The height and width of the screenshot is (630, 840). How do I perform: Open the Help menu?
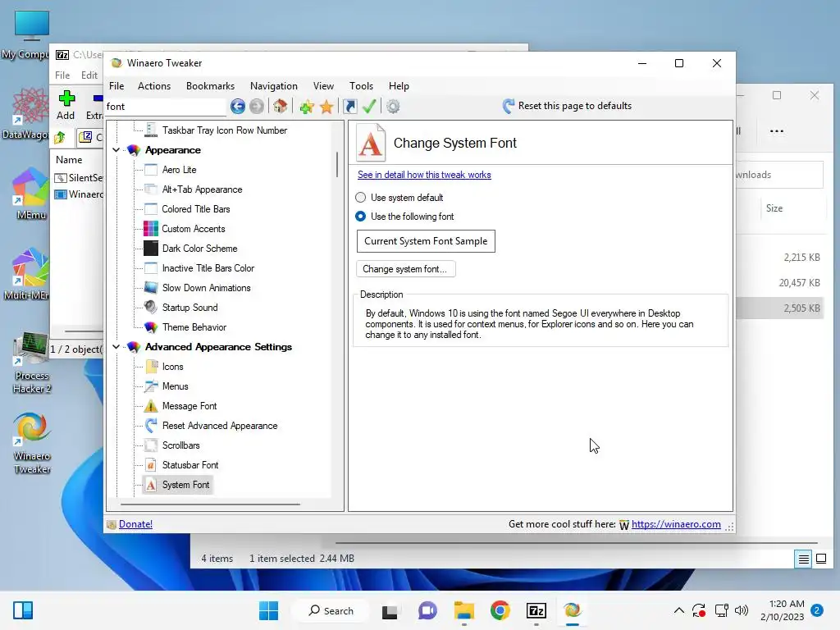click(399, 86)
